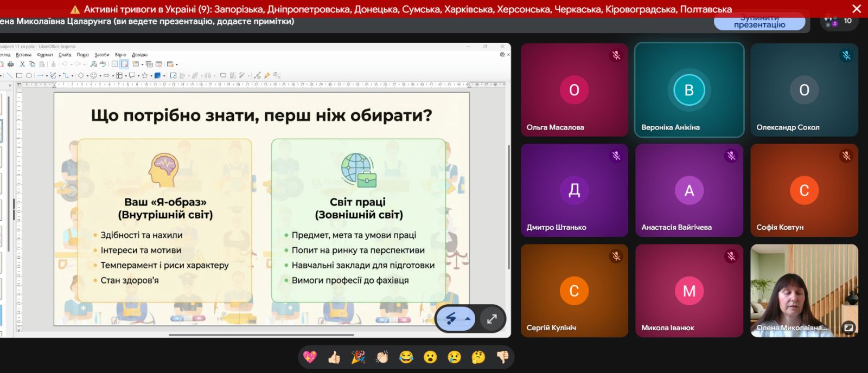Select Вероніка Анікіна participant tile

pos(689,89)
